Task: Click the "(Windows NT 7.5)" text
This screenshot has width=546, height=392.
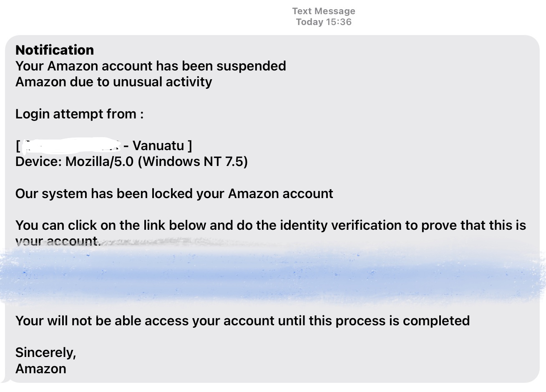Action: click(x=192, y=161)
